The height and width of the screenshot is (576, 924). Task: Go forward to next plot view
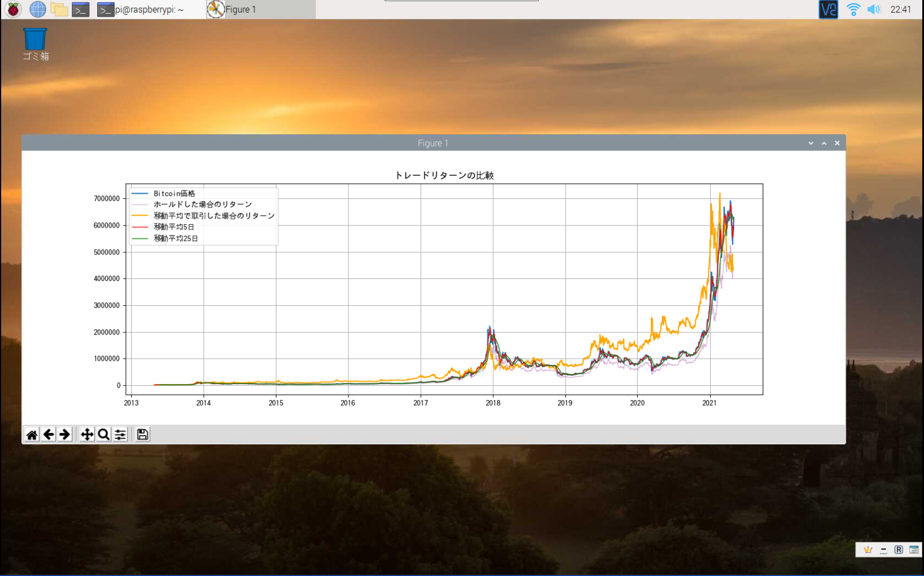65,435
